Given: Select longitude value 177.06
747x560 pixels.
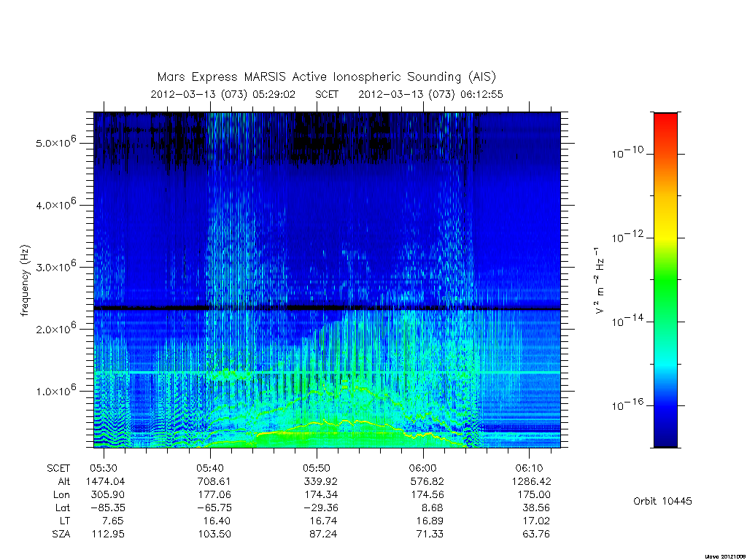Looking at the screenshot, I should coord(214,495).
